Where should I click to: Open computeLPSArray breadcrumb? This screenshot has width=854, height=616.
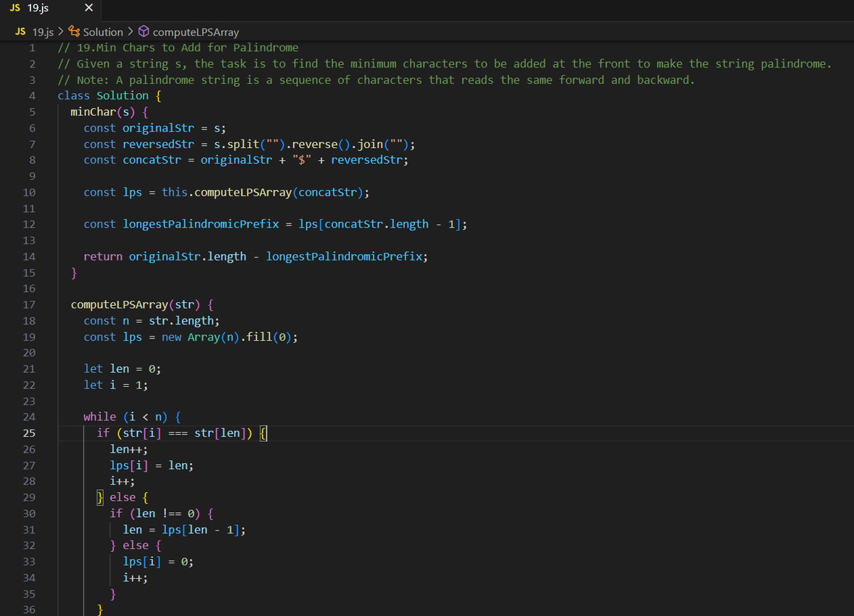pos(196,32)
